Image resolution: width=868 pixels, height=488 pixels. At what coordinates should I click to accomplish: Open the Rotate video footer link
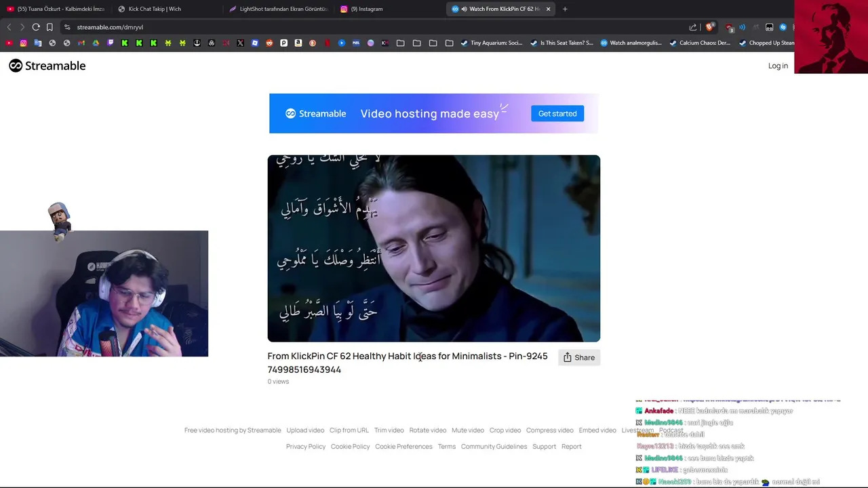(x=428, y=430)
